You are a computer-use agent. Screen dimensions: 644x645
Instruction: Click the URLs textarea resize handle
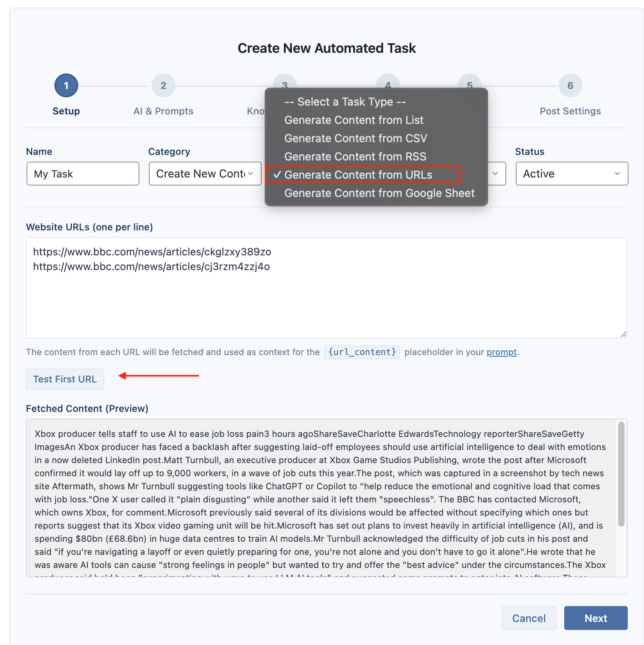(x=623, y=334)
